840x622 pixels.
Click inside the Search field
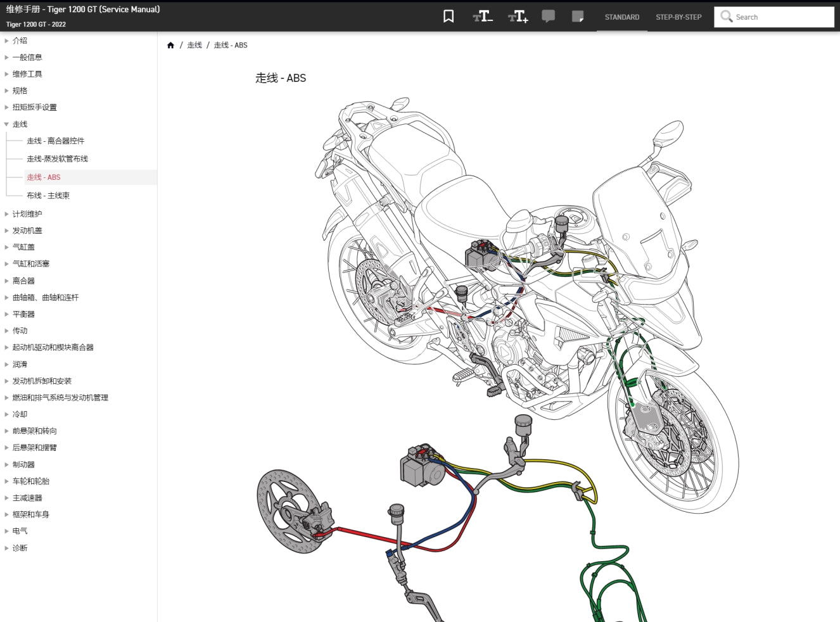[x=779, y=16]
